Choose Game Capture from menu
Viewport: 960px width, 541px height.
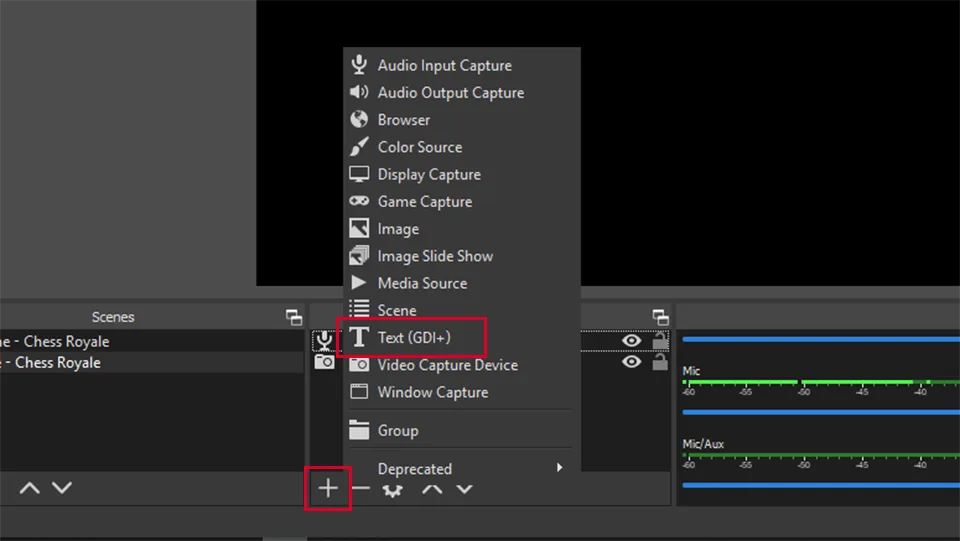[x=462, y=201]
